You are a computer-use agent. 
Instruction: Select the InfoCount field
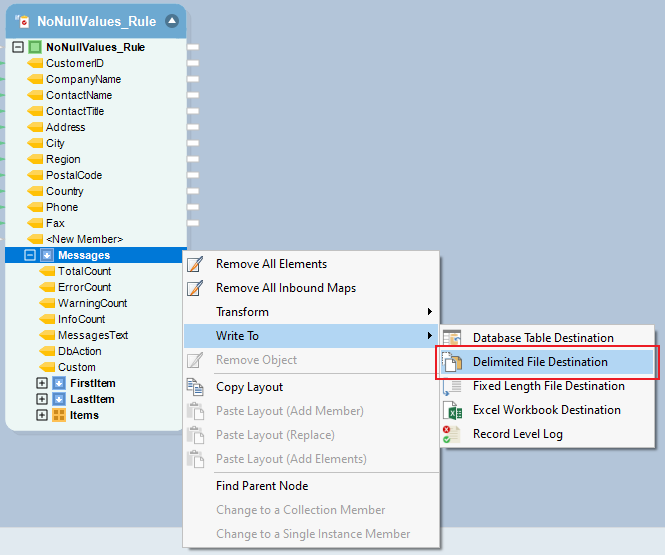[81, 319]
